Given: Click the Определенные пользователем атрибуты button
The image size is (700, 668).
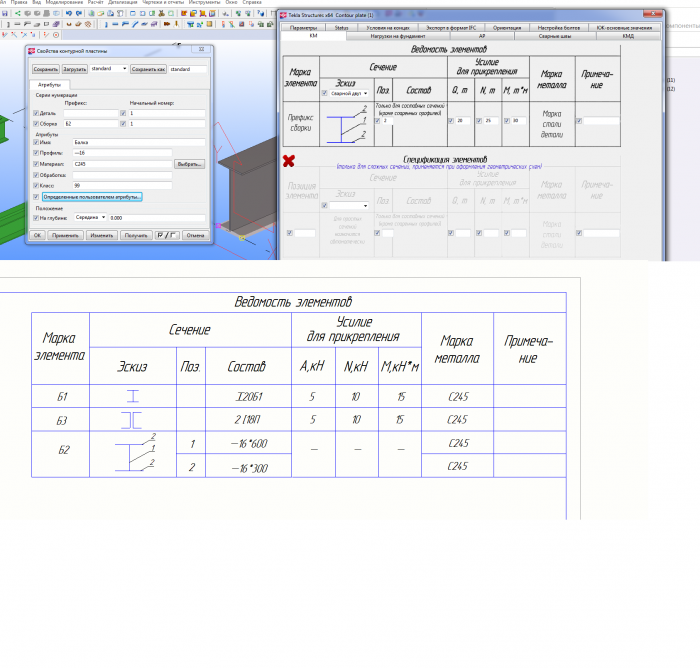Looking at the screenshot, I should tap(92, 197).
